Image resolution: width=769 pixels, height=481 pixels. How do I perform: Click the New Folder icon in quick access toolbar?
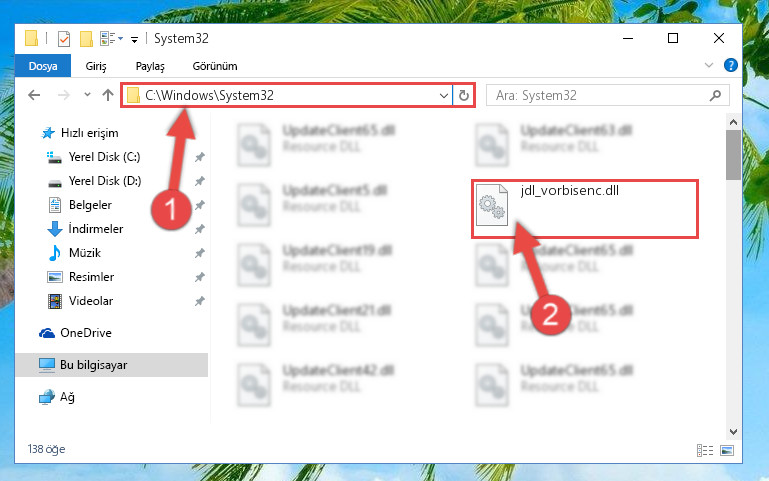[86, 38]
